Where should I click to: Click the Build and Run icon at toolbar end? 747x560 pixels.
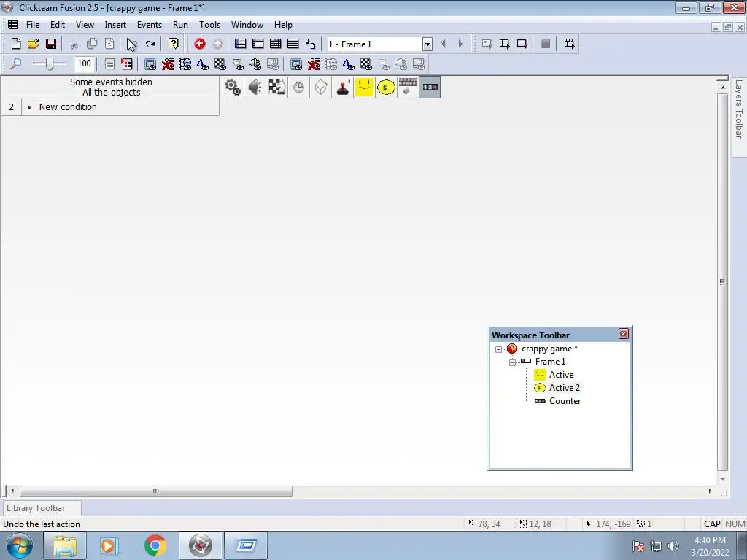[569, 44]
